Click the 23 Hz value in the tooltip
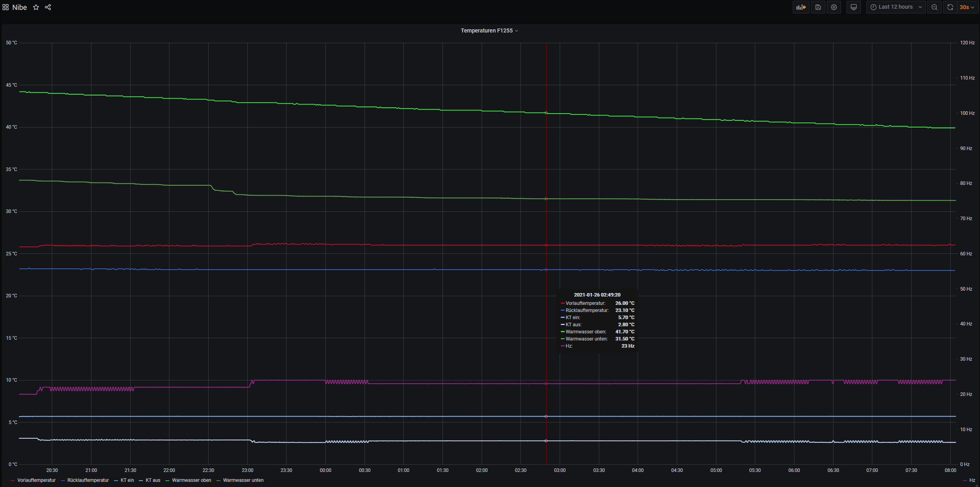This screenshot has width=980, height=487. click(628, 346)
